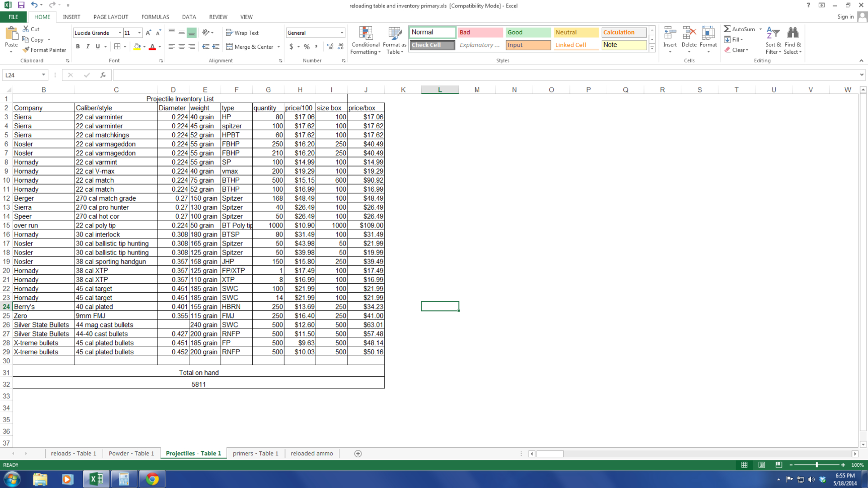Click the Find & Select icon
Screen dimensions: 868x488
(792, 41)
